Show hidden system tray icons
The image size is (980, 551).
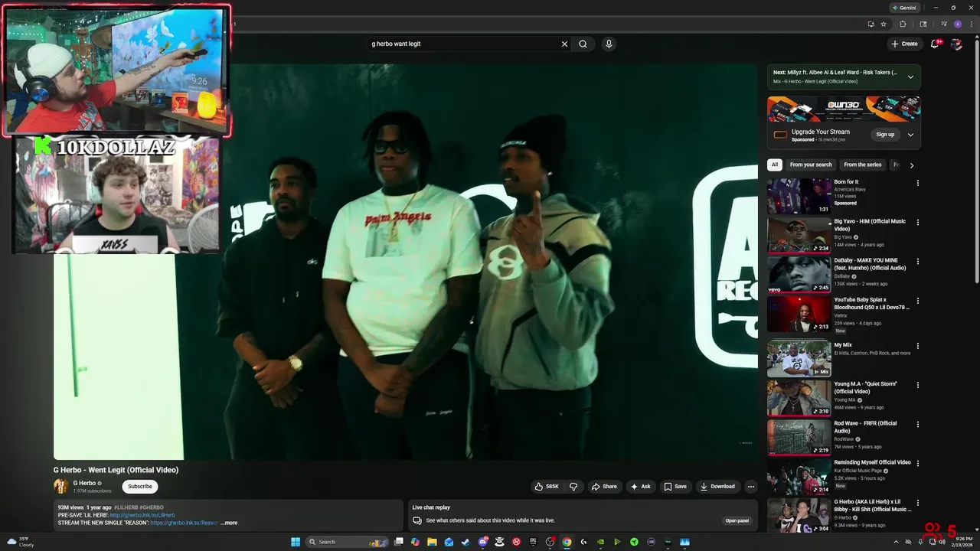(895, 542)
